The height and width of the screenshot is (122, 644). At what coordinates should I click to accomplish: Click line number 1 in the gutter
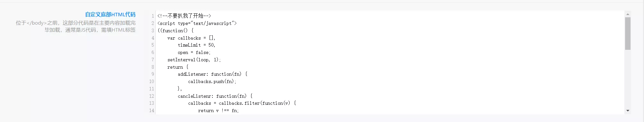coord(153,16)
